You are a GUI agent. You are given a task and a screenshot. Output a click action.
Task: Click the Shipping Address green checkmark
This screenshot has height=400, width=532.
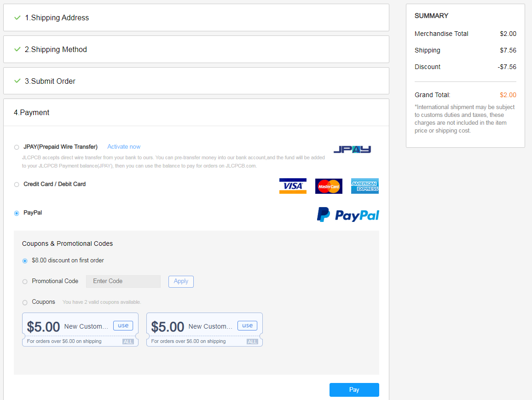coord(17,18)
